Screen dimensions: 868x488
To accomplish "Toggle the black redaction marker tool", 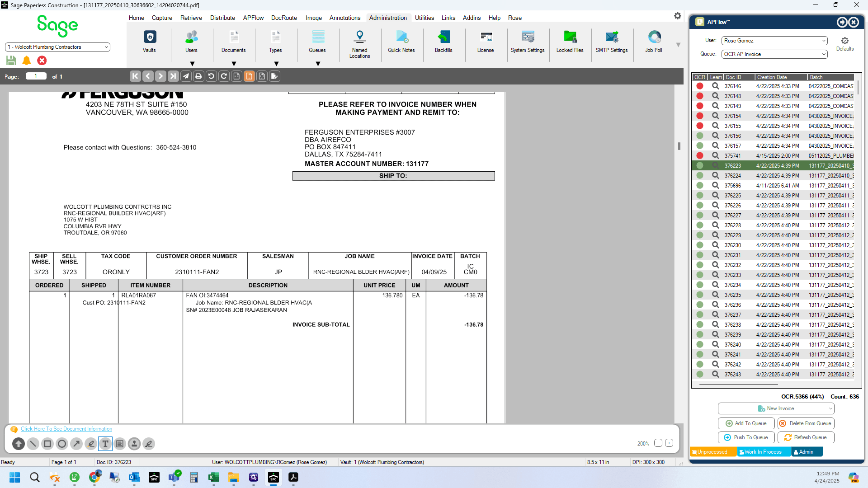I will click(149, 444).
